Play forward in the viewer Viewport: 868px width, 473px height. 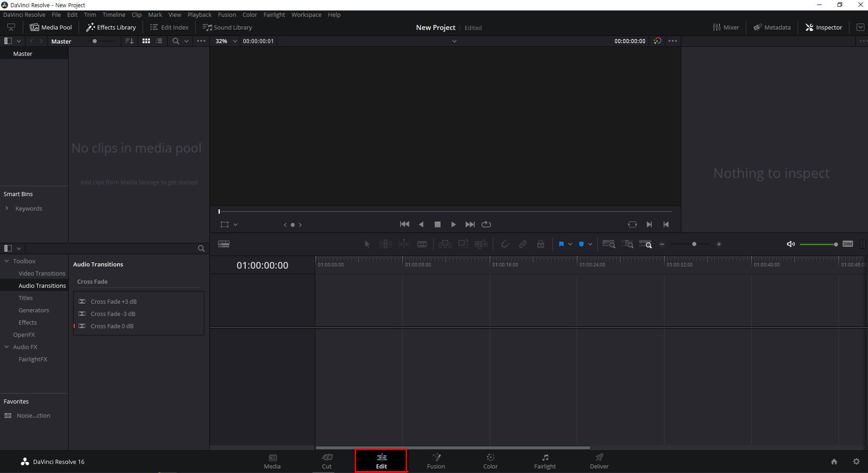click(453, 224)
